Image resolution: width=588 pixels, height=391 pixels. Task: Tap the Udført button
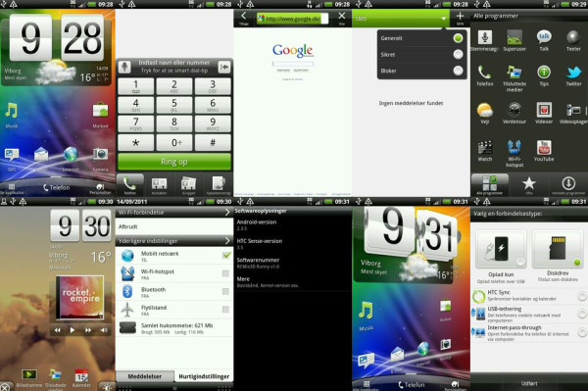[x=529, y=383]
